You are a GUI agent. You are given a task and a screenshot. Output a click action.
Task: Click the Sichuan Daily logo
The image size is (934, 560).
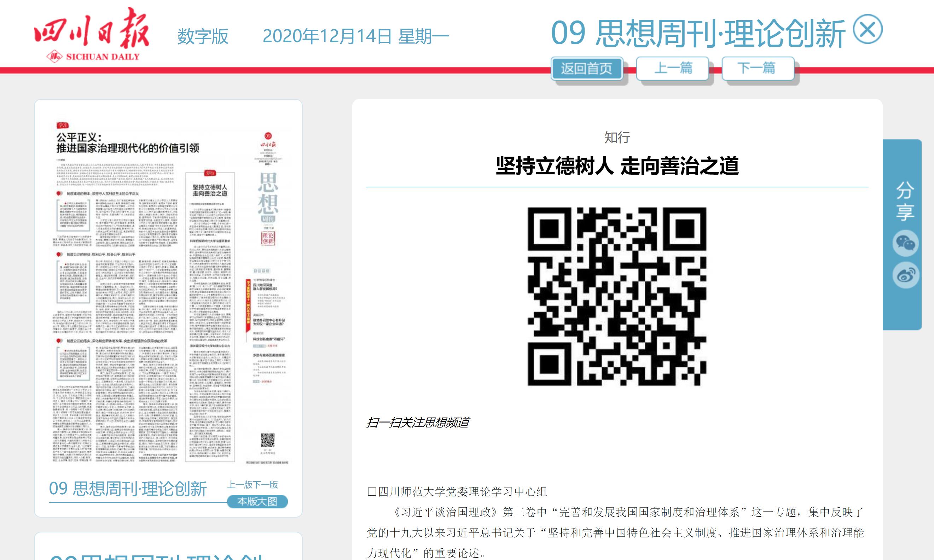[92, 34]
